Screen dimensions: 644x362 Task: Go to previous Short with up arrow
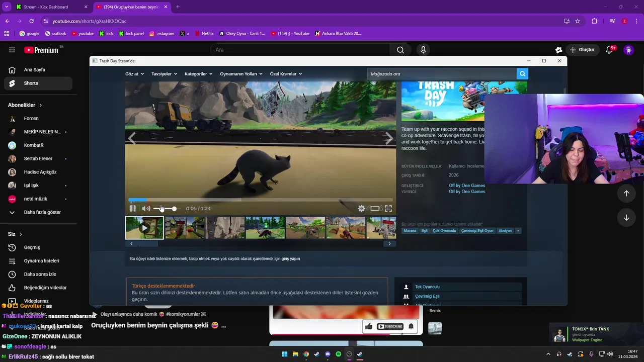click(x=626, y=194)
